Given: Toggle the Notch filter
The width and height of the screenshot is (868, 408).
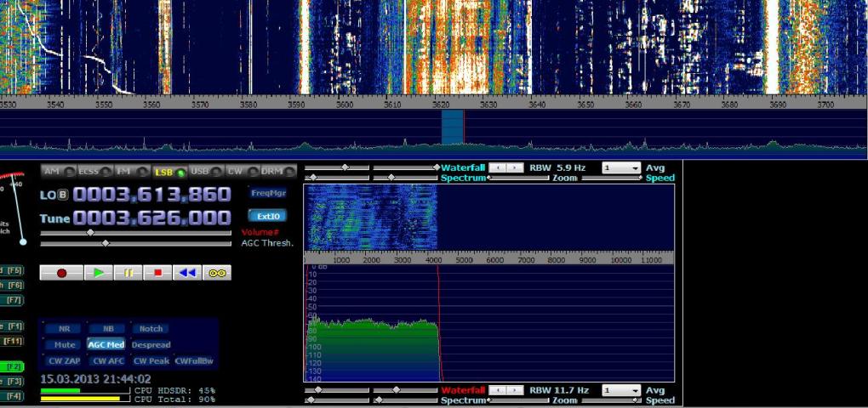Looking at the screenshot, I should pyautogui.click(x=151, y=329).
